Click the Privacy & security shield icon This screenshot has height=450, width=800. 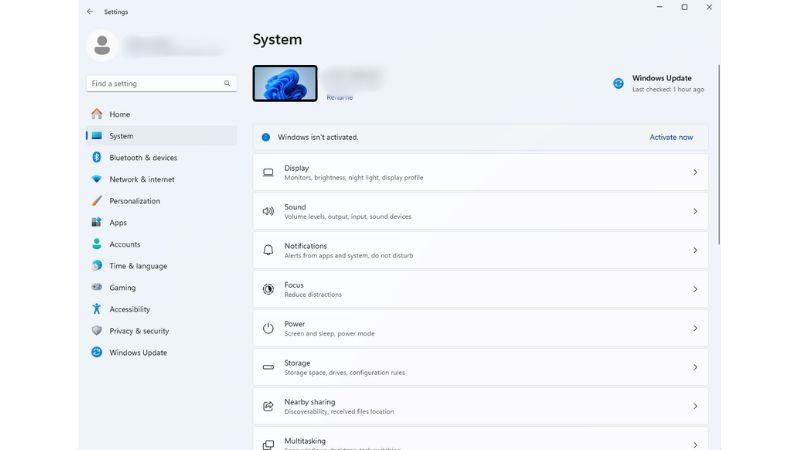click(97, 331)
